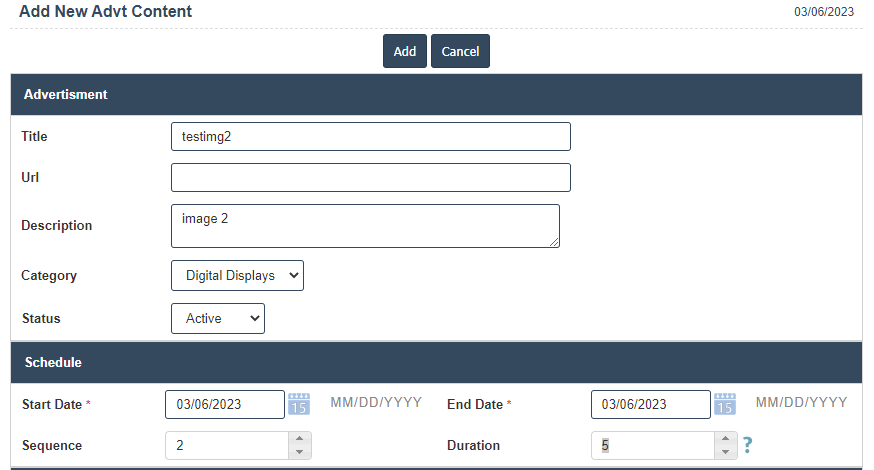The height and width of the screenshot is (470, 874).
Task: Decrease the Sequence value by one
Action: click(x=299, y=452)
